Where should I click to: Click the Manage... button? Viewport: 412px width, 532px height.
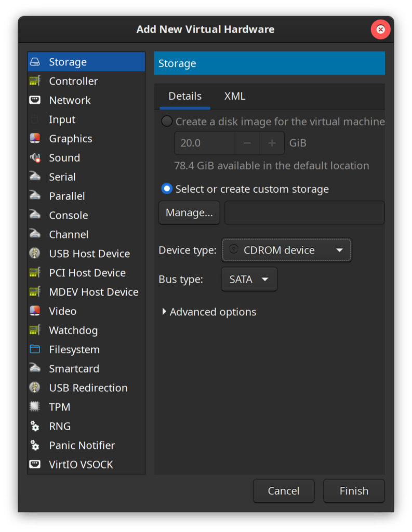(189, 213)
